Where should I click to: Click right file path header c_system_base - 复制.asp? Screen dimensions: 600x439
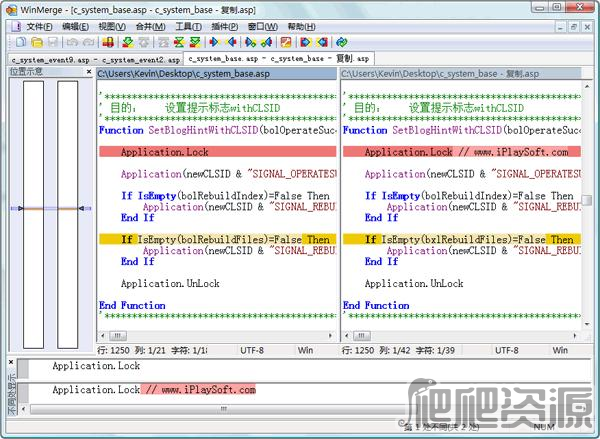click(x=461, y=73)
